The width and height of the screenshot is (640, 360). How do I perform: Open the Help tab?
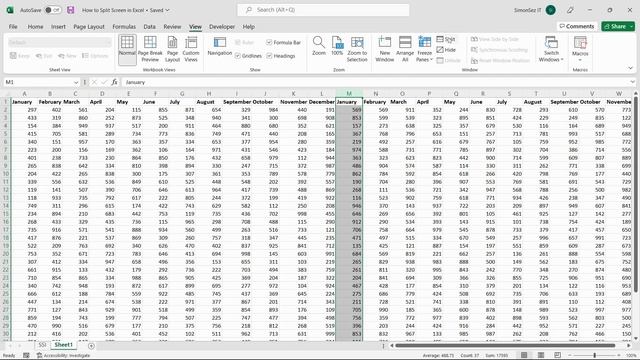pos(249,27)
